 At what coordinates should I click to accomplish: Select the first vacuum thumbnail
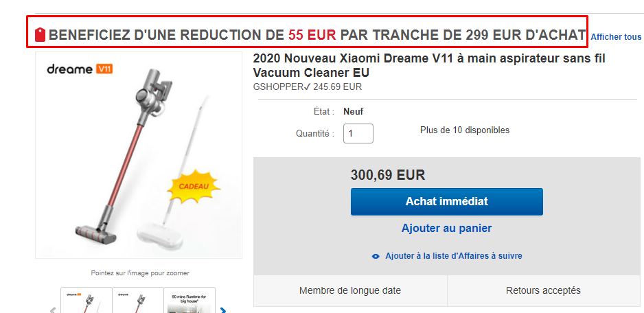coord(87,300)
